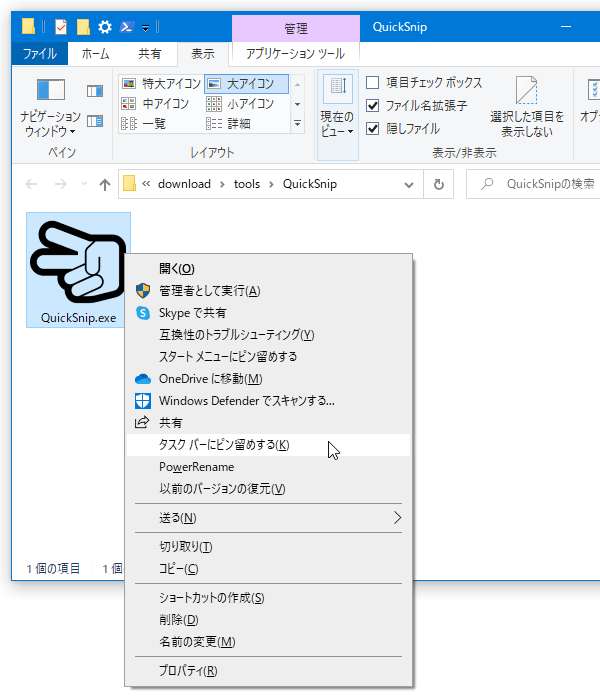
Task: Open the settings gear in the title bar
Action: [x=105, y=28]
